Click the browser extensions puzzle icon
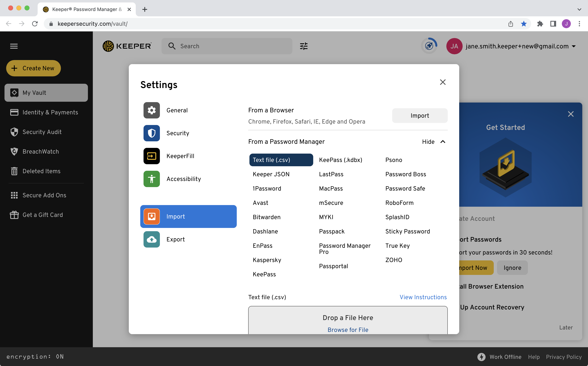 (x=540, y=24)
